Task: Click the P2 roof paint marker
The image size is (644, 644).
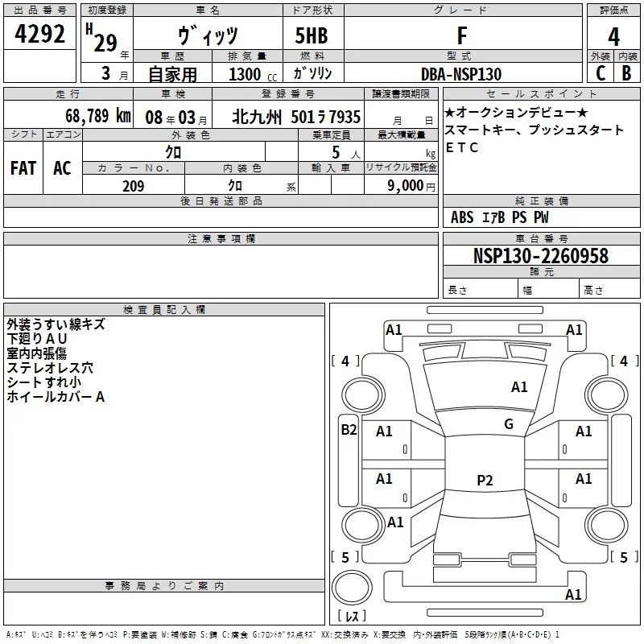Action: pyautogui.click(x=485, y=480)
